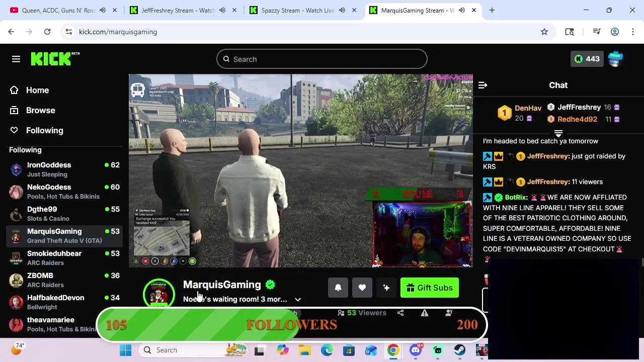
Task: Open MarquisGaming's round channel avatar
Action: (159, 295)
